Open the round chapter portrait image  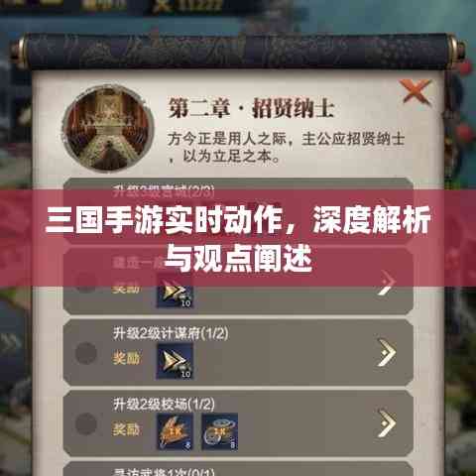(109, 128)
